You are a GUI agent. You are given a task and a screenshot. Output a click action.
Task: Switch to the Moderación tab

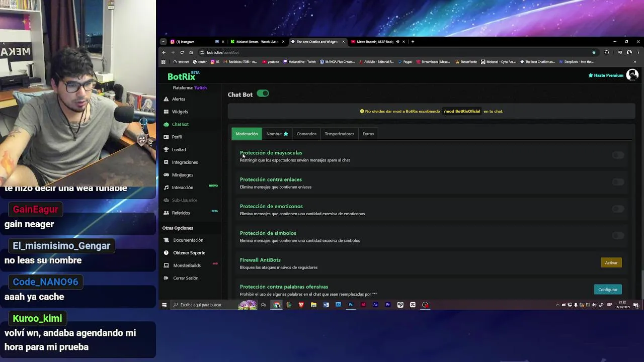point(247,134)
